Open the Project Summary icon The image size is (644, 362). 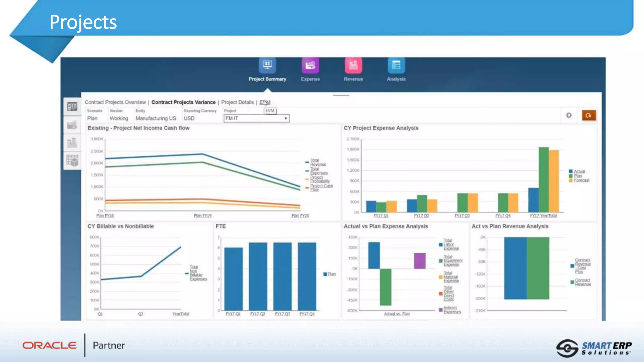point(267,65)
